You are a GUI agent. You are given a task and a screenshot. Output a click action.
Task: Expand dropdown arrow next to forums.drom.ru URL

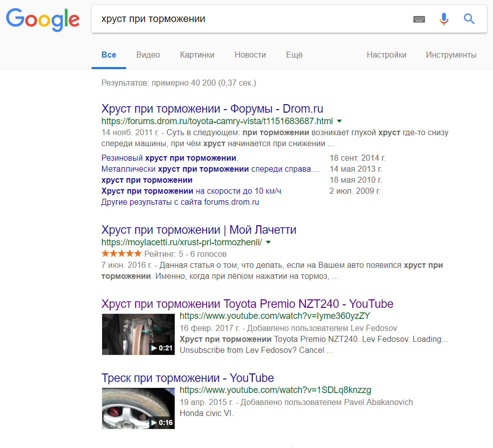339,121
